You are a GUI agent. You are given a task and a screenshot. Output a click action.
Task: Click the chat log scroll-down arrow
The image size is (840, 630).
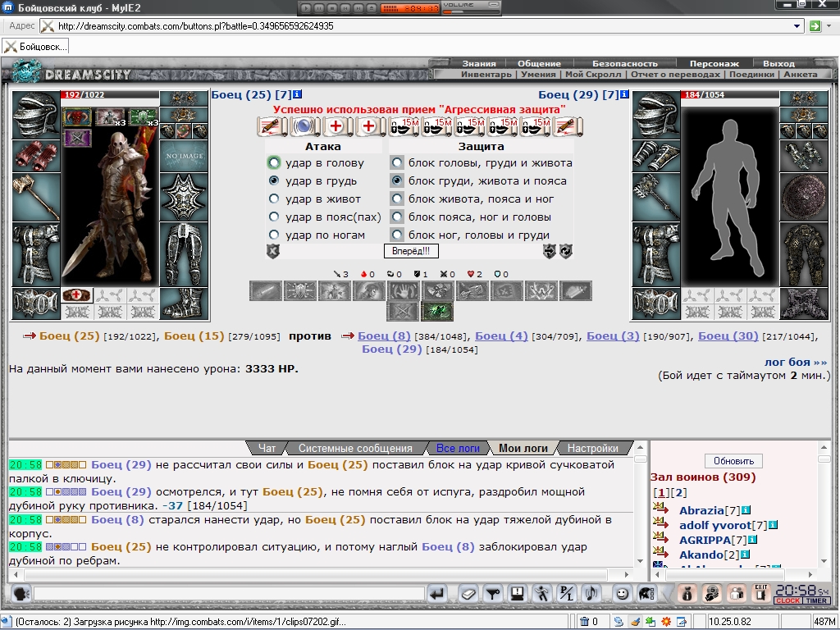coord(640,561)
